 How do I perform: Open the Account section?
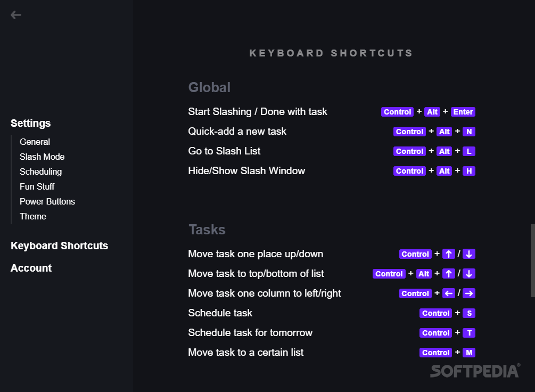pos(31,268)
